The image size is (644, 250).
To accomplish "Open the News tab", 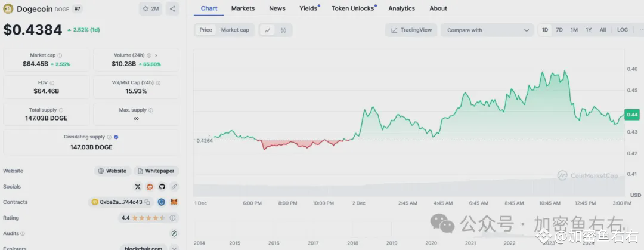I will (x=277, y=8).
